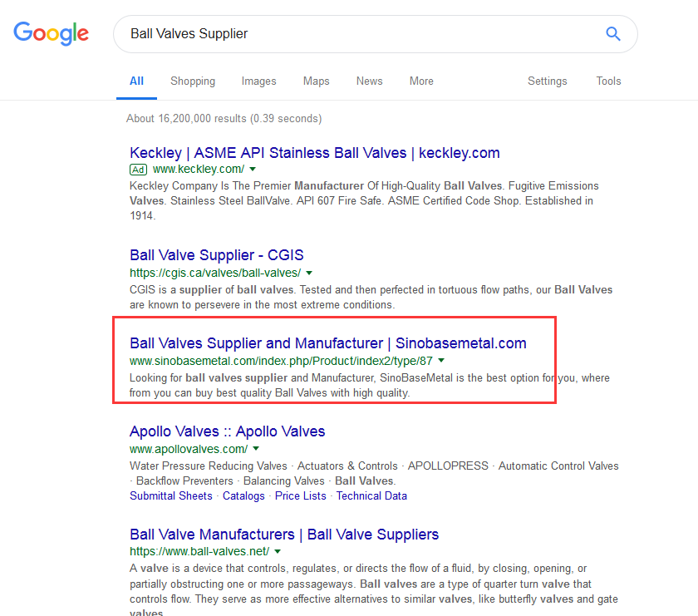
Task: Follow the Catalogs sitelink
Action: point(243,496)
